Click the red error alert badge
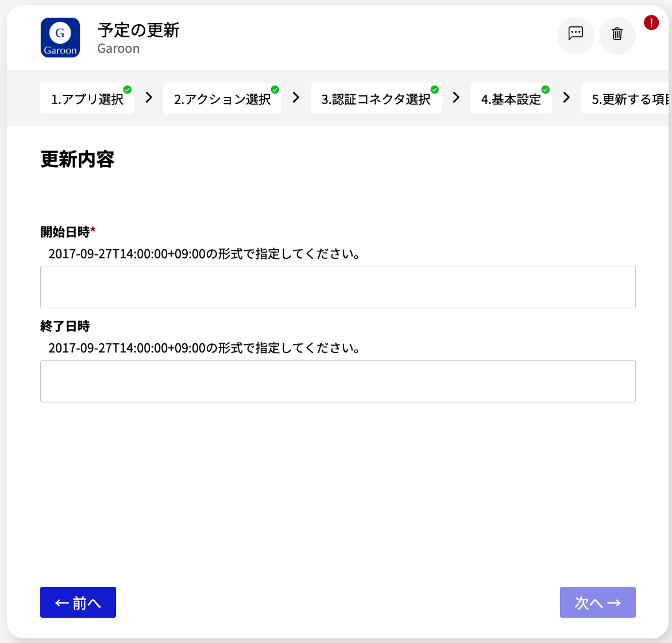672x643 pixels. (651, 22)
